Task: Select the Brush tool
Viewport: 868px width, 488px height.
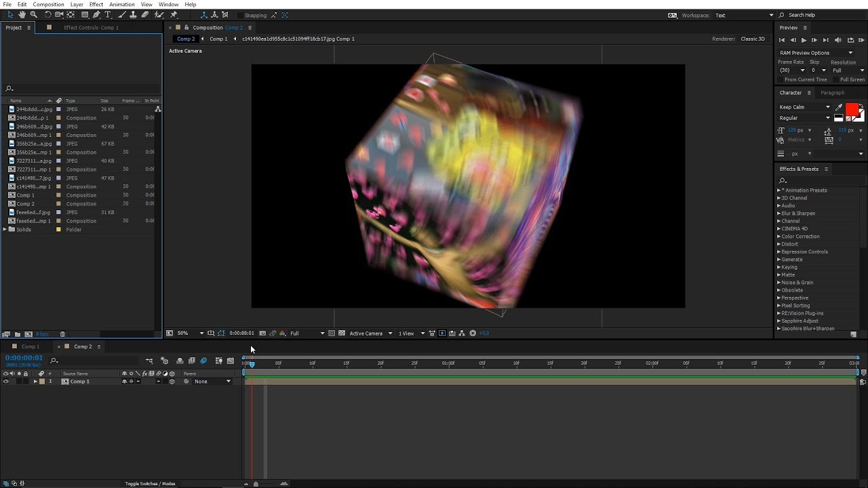Action: click(x=122, y=14)
